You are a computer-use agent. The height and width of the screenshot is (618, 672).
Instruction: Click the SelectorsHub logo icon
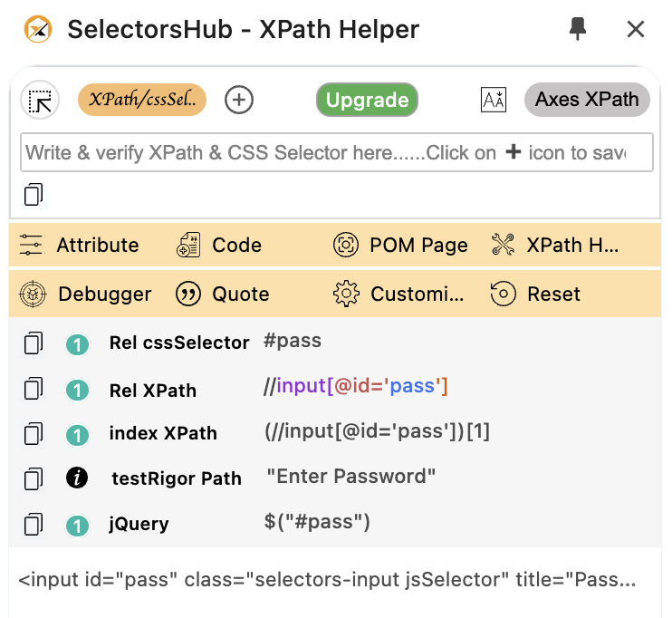pos(38,29)
